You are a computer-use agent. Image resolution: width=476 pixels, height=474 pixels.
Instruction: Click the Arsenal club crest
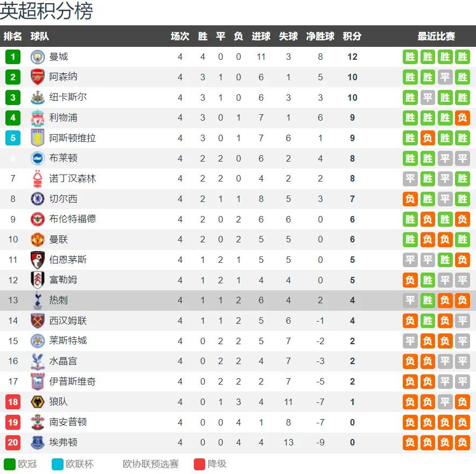pyautogui.click(x=38, y=77)
